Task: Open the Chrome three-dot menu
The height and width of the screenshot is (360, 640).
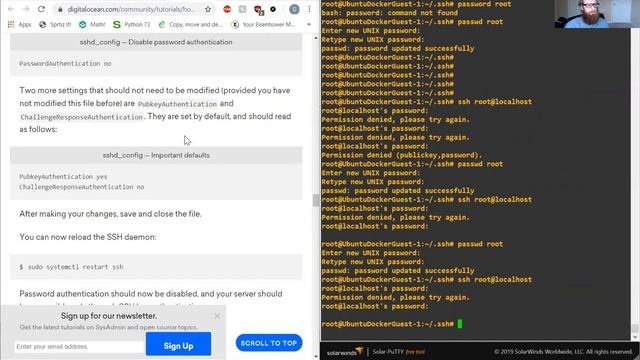Action: point(309,9)
